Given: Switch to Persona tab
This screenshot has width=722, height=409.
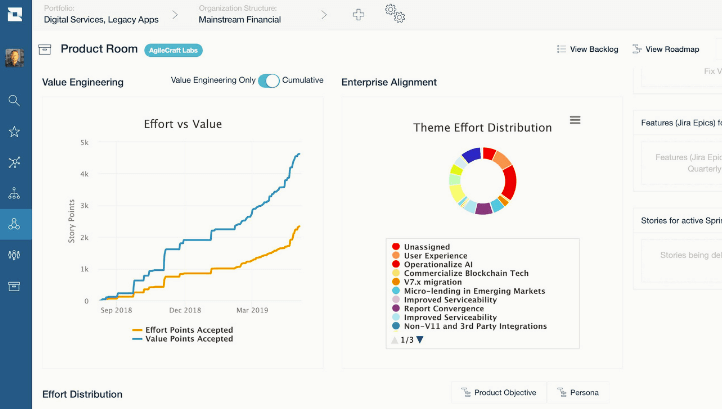Looking at the screenshot, I should (579, 393).
